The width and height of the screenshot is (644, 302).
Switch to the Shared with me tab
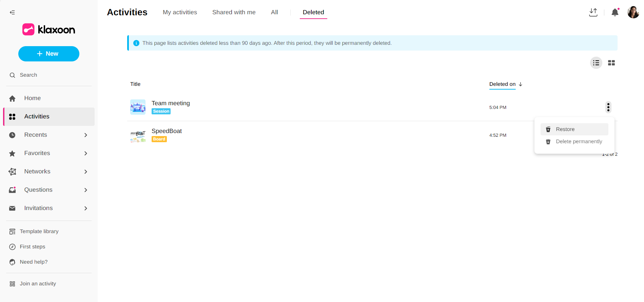coord(234,12)
